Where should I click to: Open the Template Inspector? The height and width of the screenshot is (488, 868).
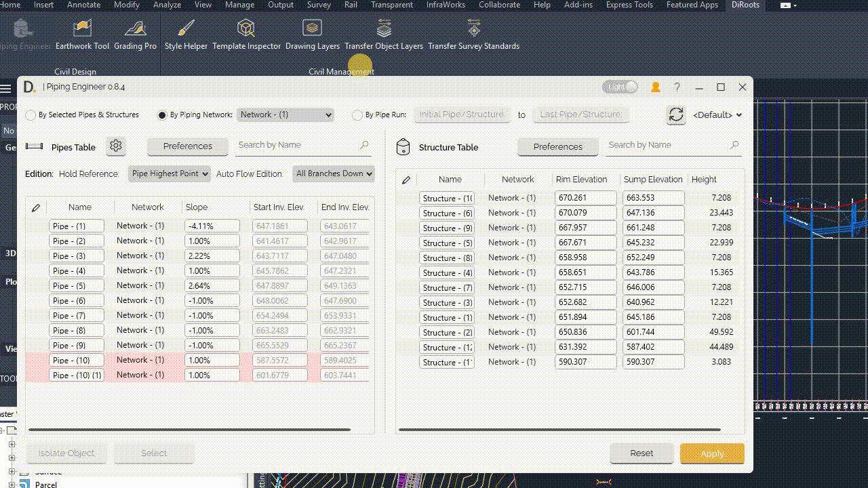pyautogui.click(x=246, y=35)
